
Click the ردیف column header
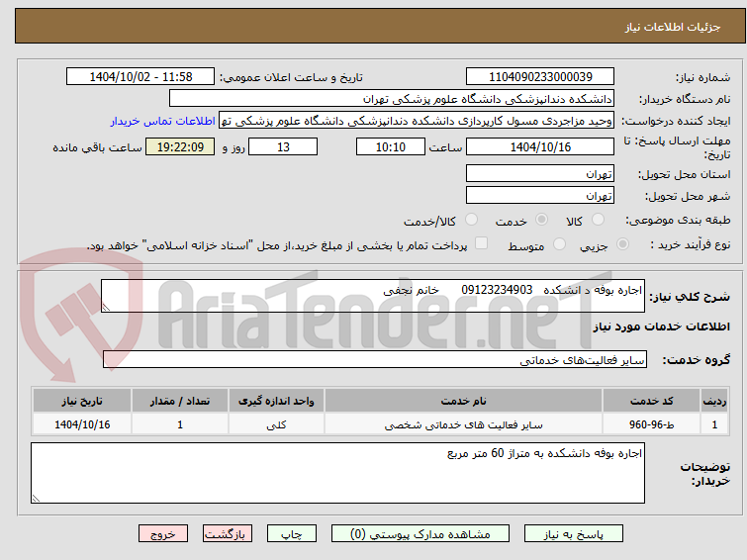tap(714, 401)
